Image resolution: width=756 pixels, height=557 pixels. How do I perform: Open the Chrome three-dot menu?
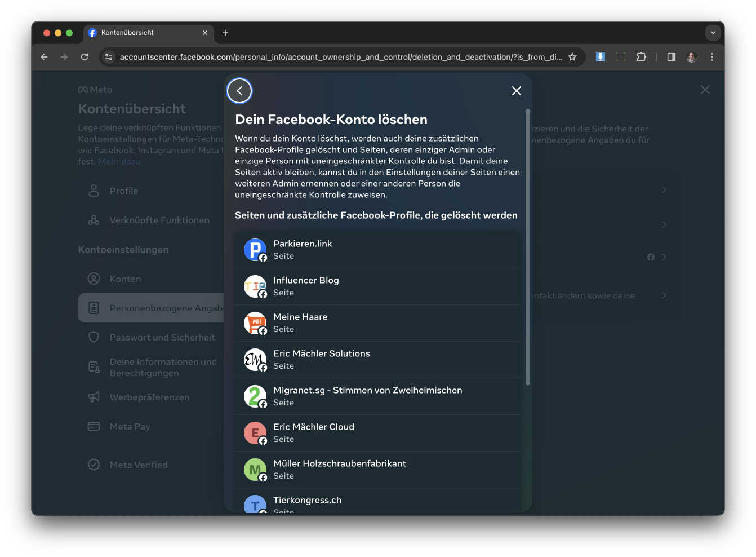pos(712,57)
